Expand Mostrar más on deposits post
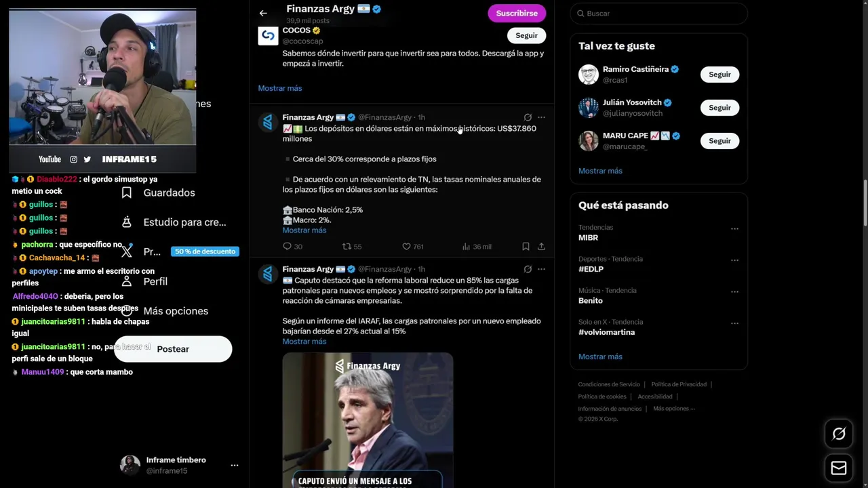The height and width of the screenshot is (488, 868). 304,230
